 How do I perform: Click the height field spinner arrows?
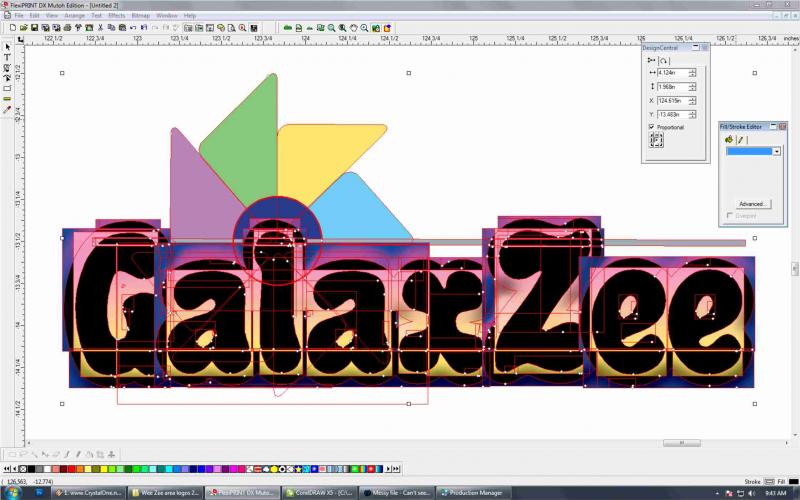pyautogui.click(x=692, y=87)
